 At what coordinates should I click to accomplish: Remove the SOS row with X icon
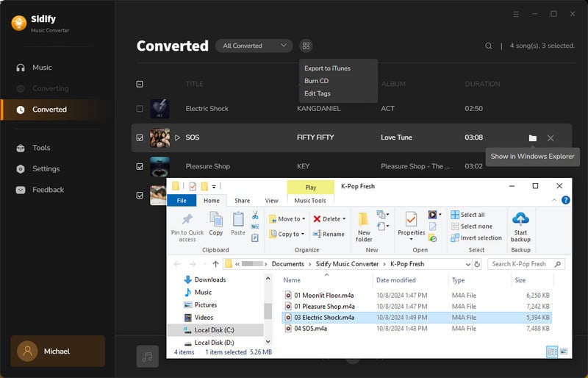tap(550, 138)
